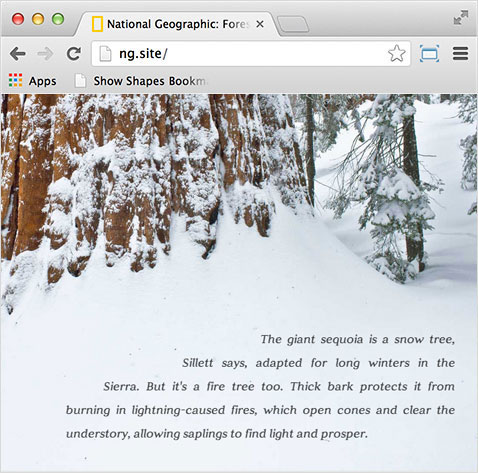Click the blue screen-shaped extension icon

[x=429, y=54]
